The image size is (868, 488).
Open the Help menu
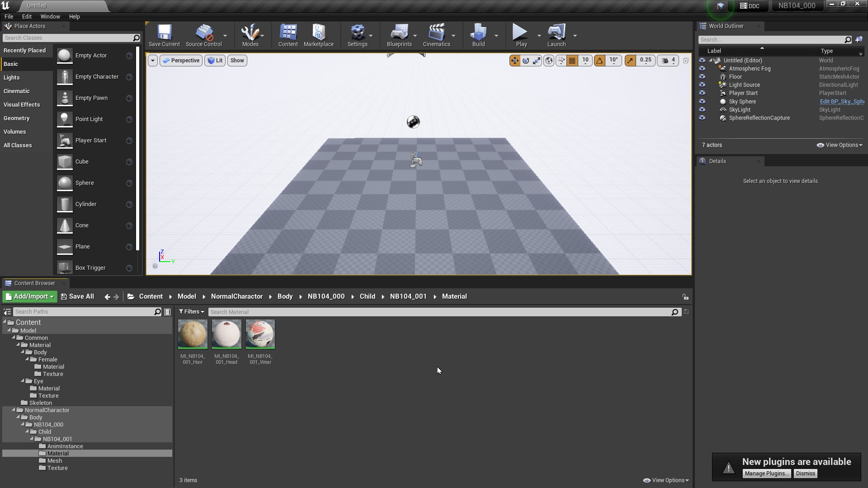[x=74, y=16]
